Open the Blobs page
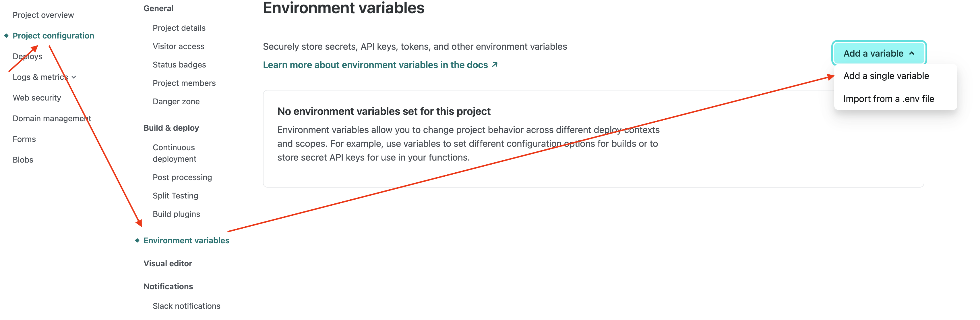 coord(23,160)
